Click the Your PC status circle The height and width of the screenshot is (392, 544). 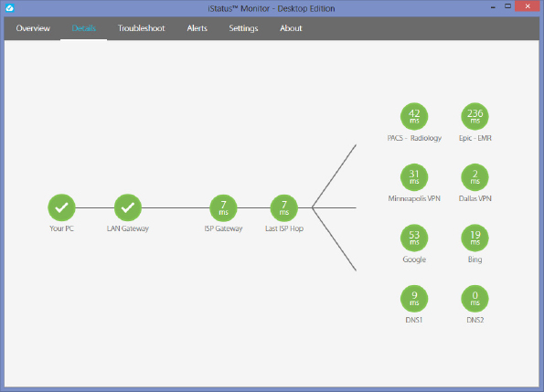click(61, 207)
